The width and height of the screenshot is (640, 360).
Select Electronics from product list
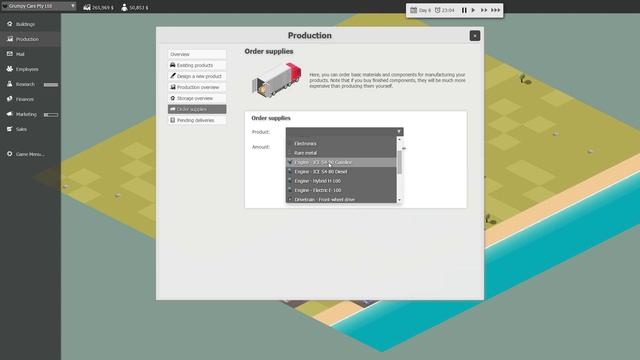[341, 144]
